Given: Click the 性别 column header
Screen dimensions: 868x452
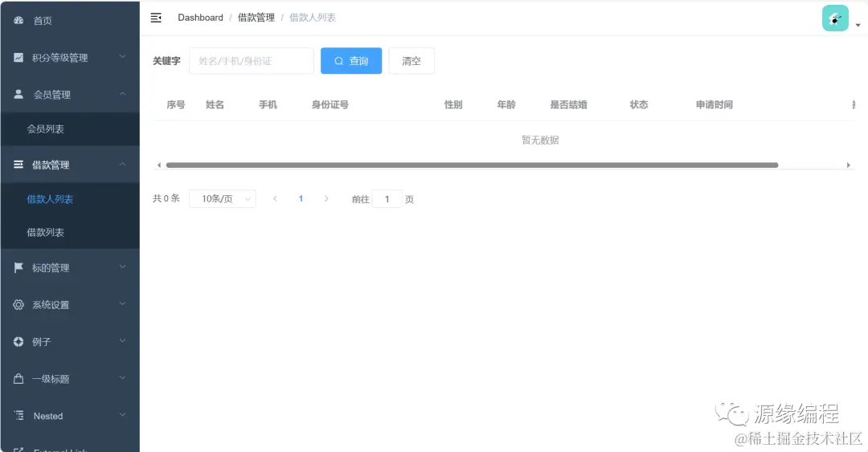Looking at the screenshot, I should pyautogui.click(x=453, y=104).
